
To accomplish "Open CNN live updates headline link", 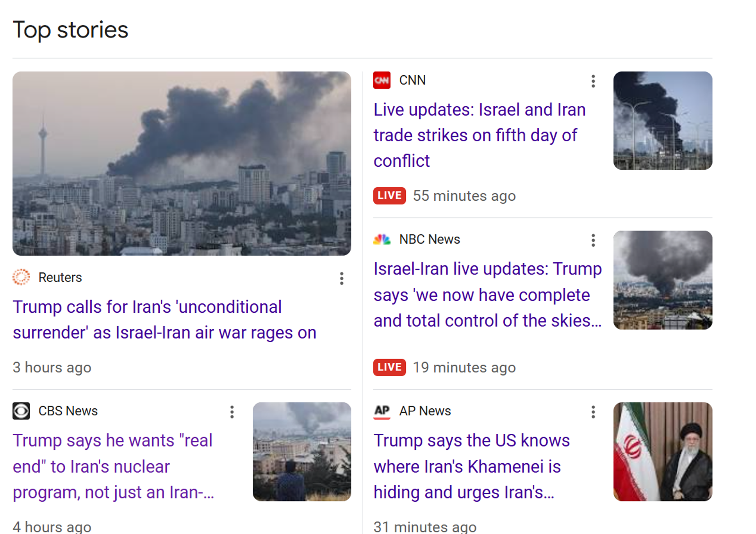I will point(480,135).
